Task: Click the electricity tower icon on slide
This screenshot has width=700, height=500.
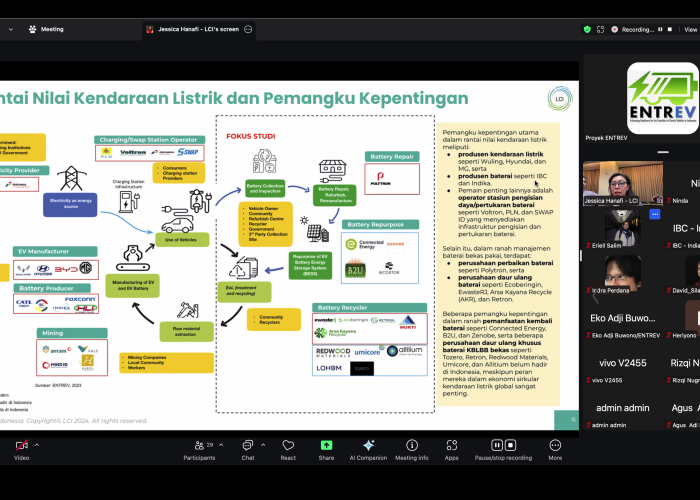Action: coord(71,179)
